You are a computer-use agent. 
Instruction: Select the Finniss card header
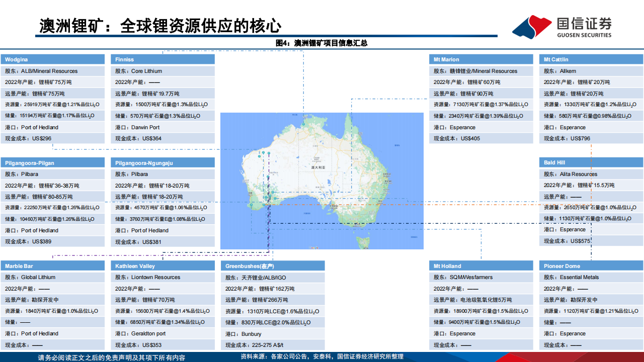coord(163,59)
